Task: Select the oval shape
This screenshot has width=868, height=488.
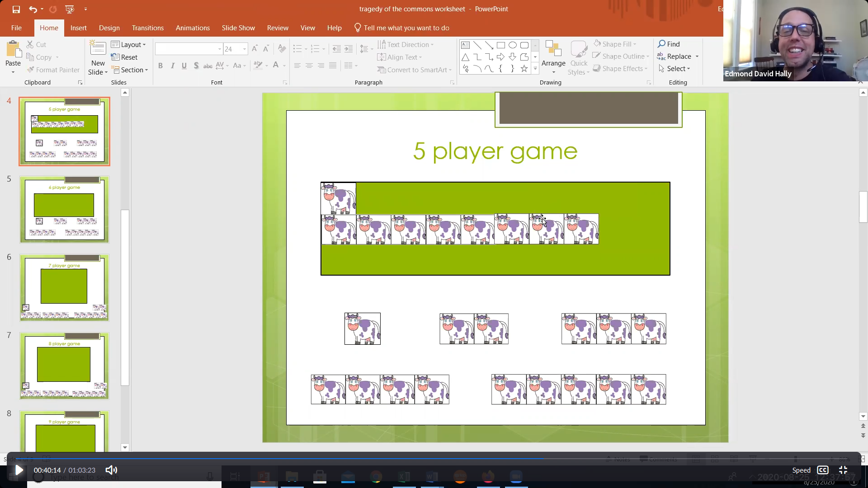Action: click(x=512, y=45)
